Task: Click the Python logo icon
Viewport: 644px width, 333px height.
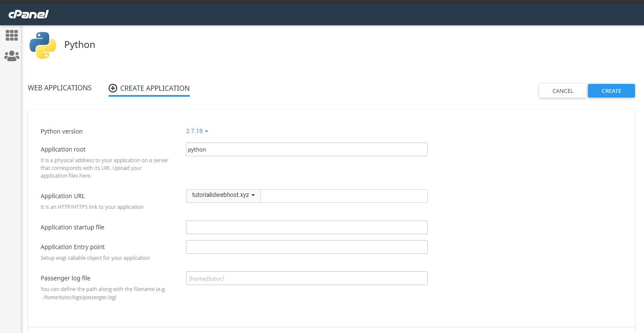Action: (43, 45)
